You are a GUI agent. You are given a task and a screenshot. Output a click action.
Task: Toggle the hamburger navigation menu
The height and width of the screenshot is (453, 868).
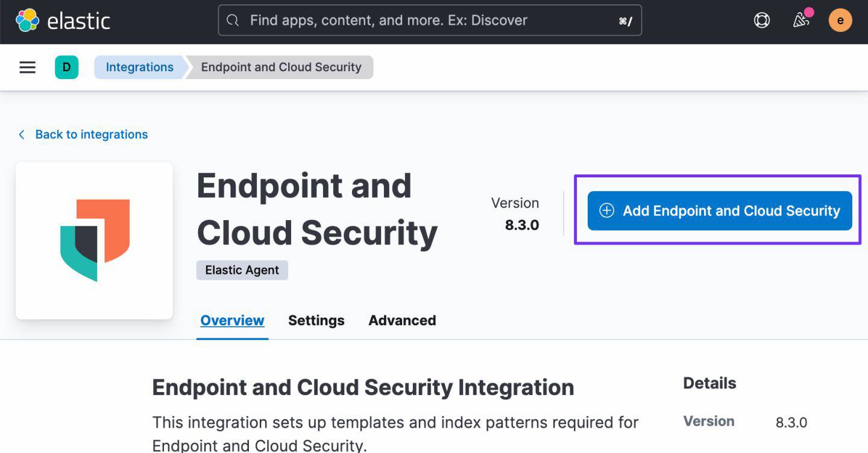(28, 67)
